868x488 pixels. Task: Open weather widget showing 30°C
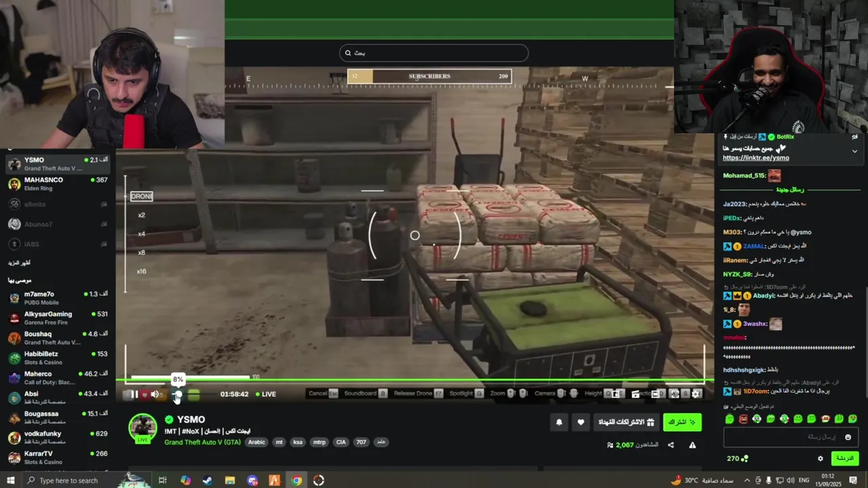pos(701,481)
